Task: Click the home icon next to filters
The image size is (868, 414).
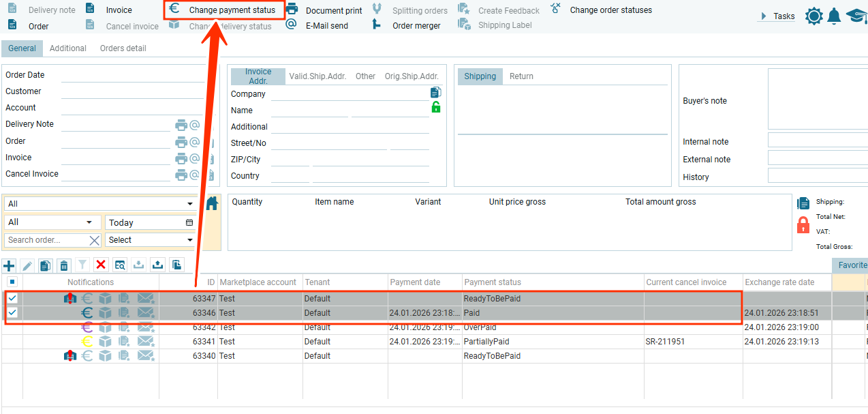Action: coord(212,203)
